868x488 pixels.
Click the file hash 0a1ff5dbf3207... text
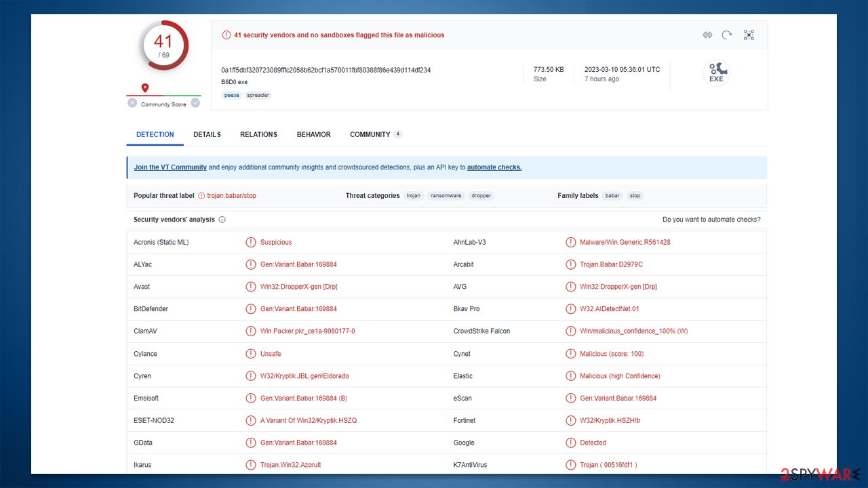point(326,70)
